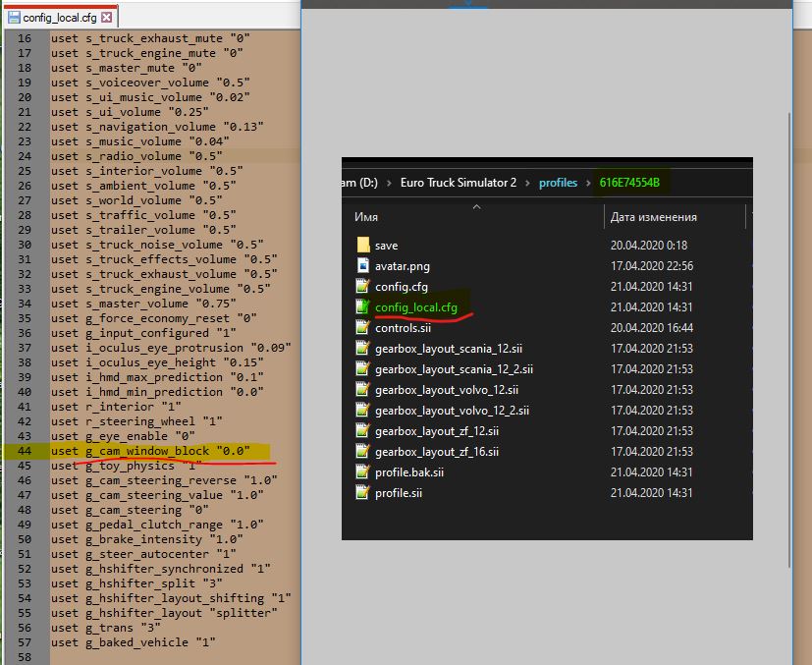Screen dimensions: 812x665
Task: Click the (D:) drive breadcrumb
Action: [360, 183]
